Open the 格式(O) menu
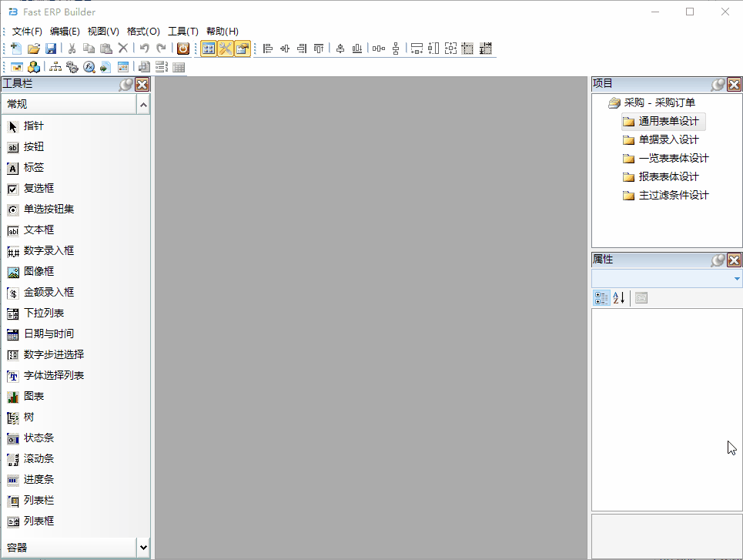 point(143,32)
